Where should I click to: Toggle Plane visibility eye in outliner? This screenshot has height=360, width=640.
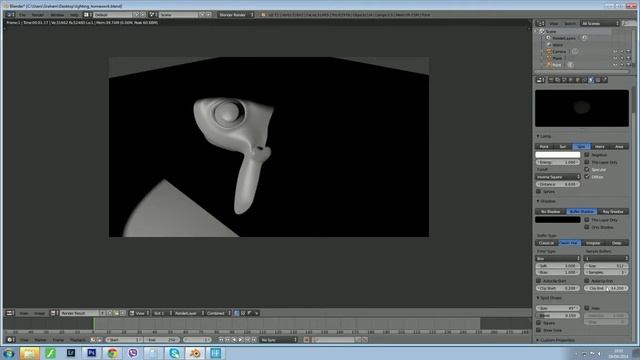[615, 58]
